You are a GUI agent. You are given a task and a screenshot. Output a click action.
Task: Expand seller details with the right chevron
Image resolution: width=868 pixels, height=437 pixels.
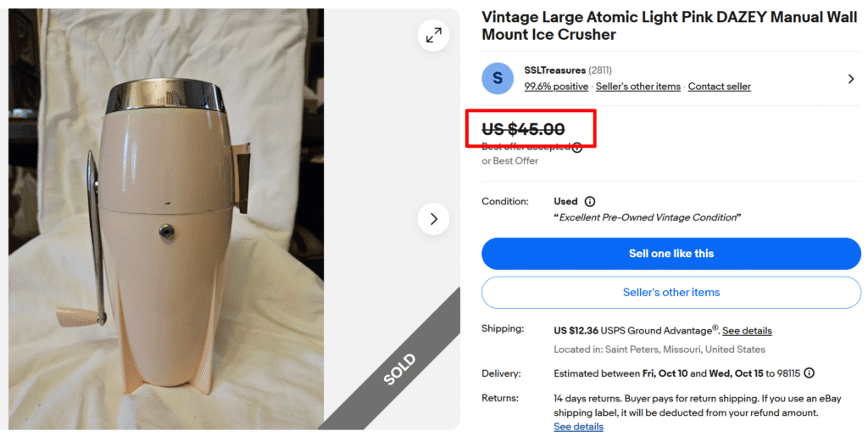click(851, 79)
